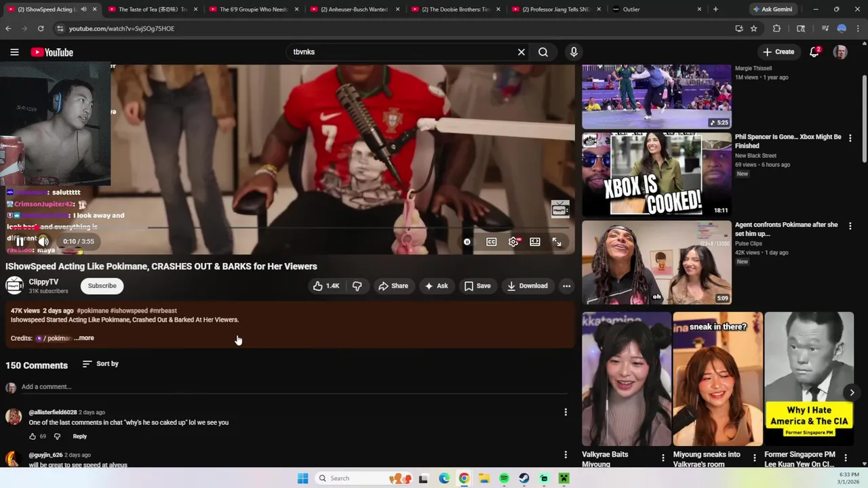
Task: Open options for guyjin_626 comment
Action: tap(566, 455)
